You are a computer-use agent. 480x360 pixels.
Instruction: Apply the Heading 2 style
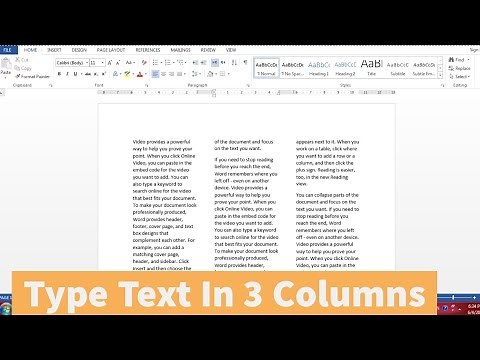point(345,68)
